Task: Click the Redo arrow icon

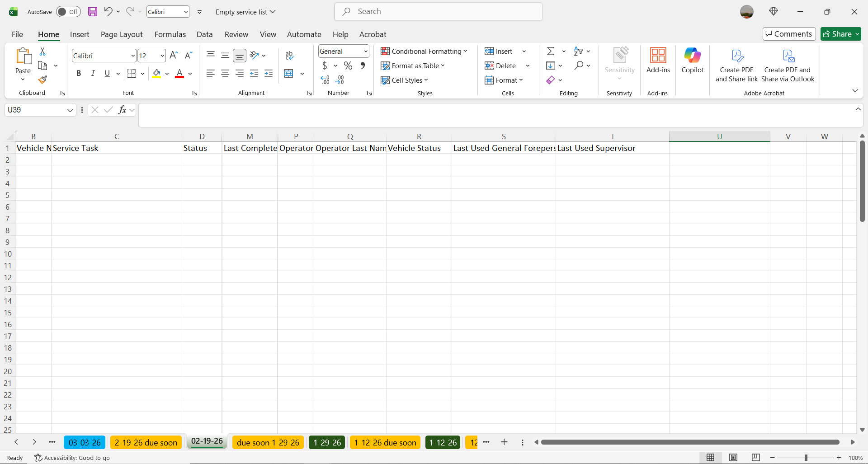Action: [130, 12]
